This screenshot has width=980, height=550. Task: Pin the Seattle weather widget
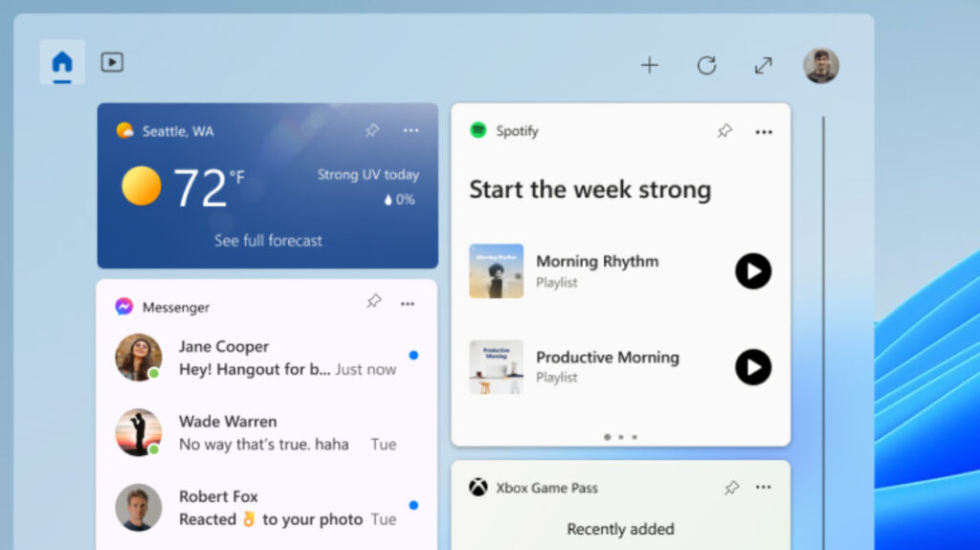pyautogui.click(x=372, y=131)
